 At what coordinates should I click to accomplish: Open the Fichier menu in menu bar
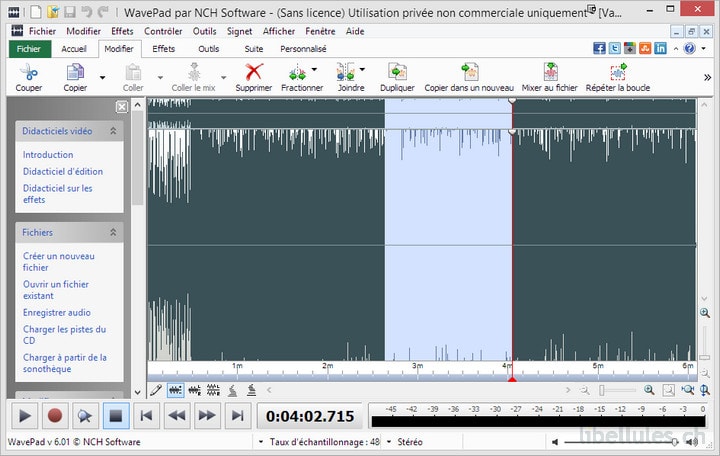[x=42, y=31]
